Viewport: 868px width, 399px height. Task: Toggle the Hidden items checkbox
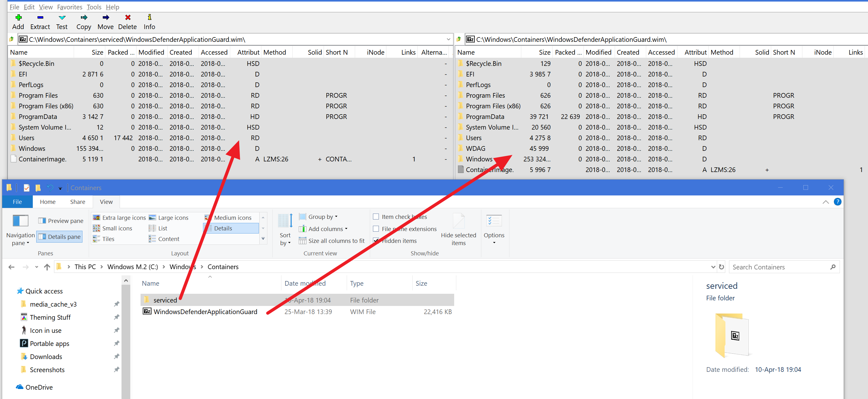tap(376, 241)
